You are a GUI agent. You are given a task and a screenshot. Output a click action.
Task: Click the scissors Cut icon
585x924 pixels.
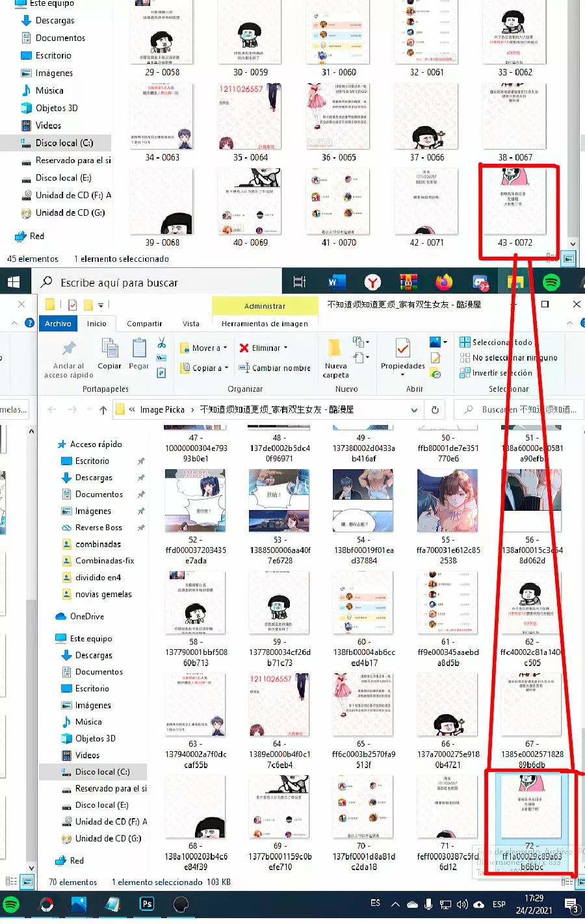[161, 343]
